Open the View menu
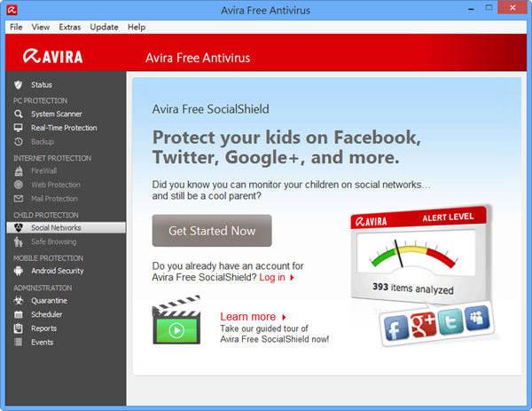This screenshot has width=532, height=411. point(41,27)
